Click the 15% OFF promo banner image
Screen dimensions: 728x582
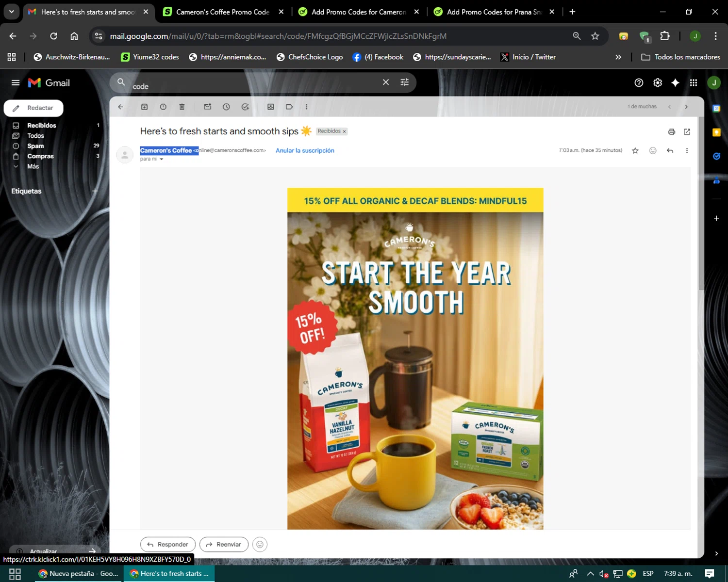coord(415,358)
